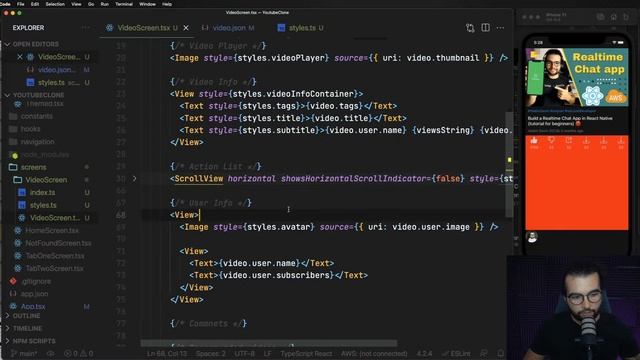
Task: Open .gitignore file in Explorer
Action: tap(36, 281)
